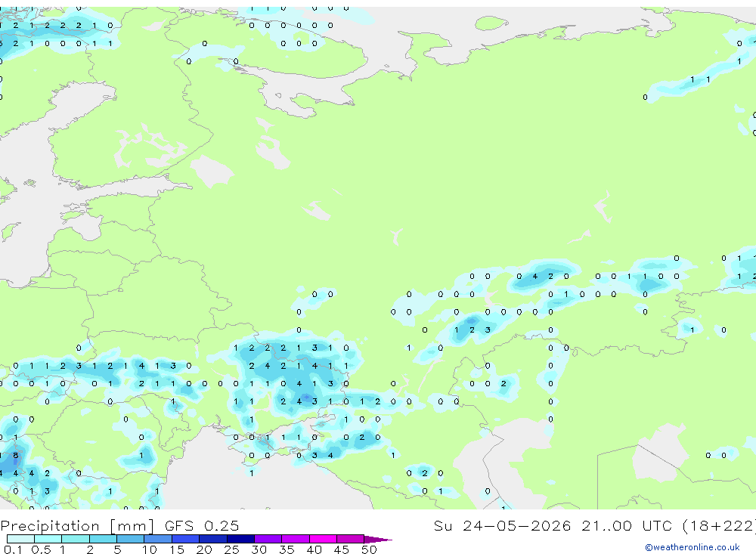
Task: Click the '8' precipitation value on the map
Action: click(16, 455)
